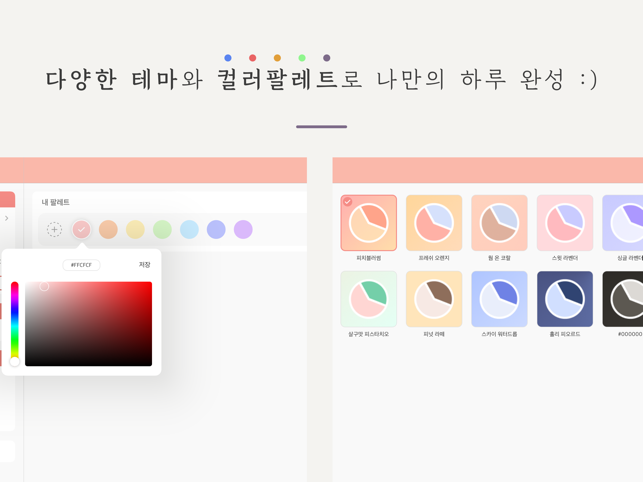This screenshot has height=482, width=643.
Task: Select the lilac purple palette swatch
Action: [243, 229]
